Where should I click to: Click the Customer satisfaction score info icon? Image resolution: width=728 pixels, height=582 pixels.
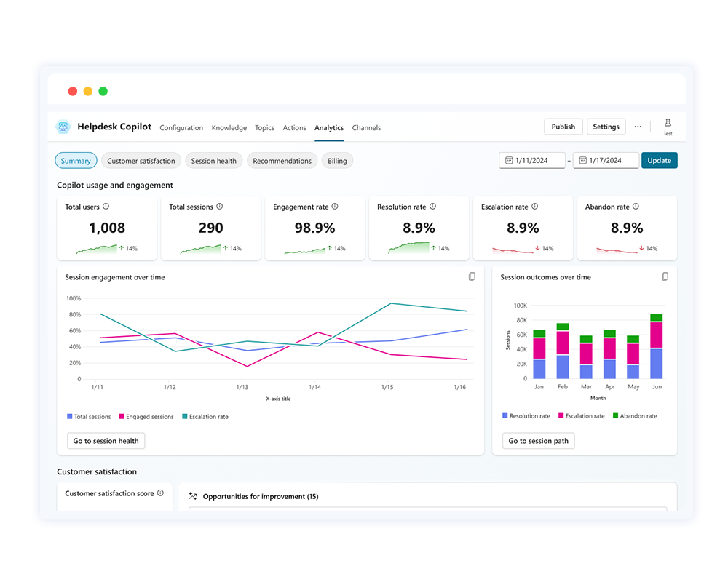tap(160, 493)
